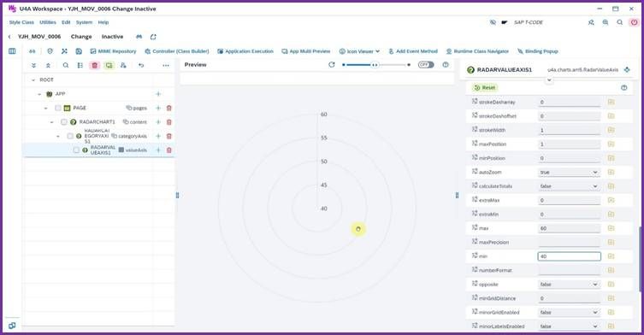Viewport: 644px width, 335px height.
Task: Open binding for strokeWidth row icon
Action: click(x=612, y=130)
